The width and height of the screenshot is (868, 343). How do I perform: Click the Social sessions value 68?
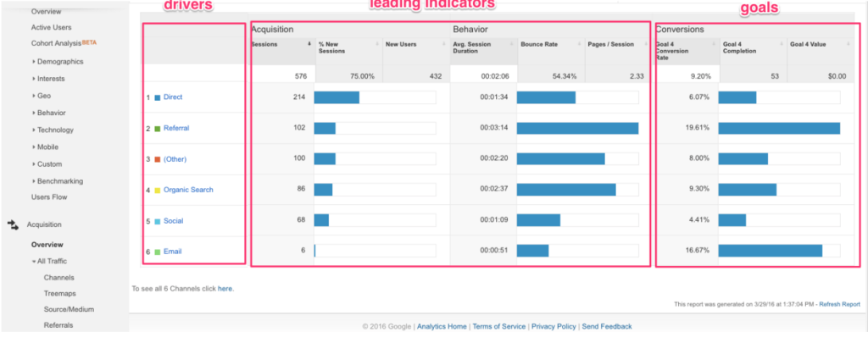(x=301, y=220)
